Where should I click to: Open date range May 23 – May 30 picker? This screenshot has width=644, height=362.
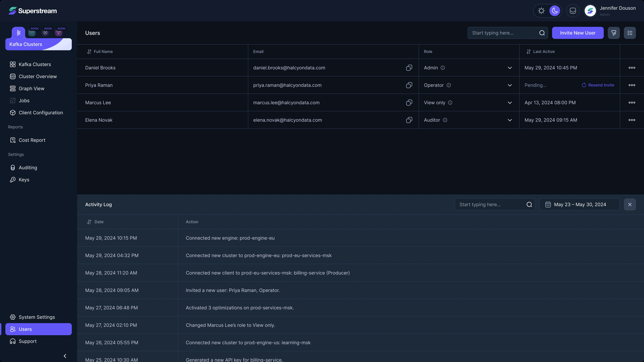tap(579, 205)
